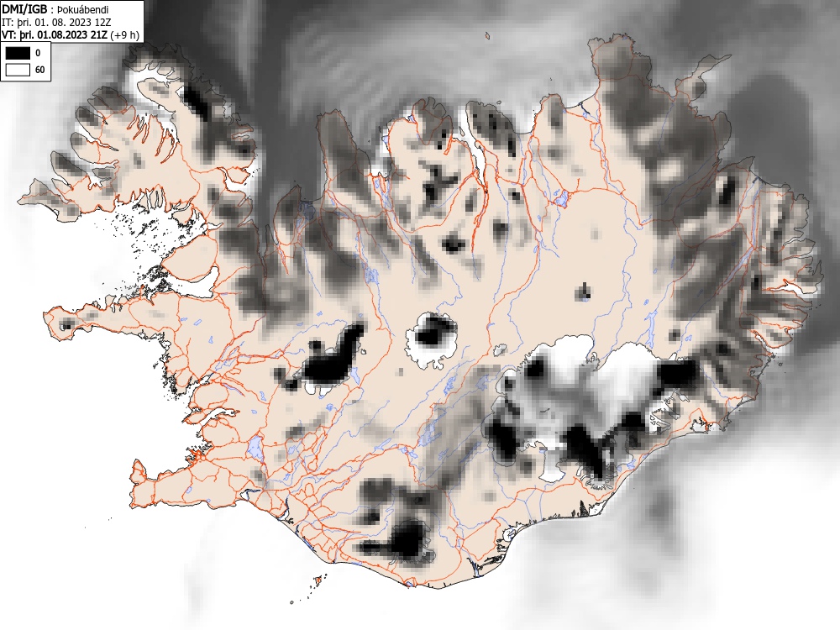
Task: Click the 'VT: þri. 01.08.2023 21Z (+9 h)' line
Action: point(71,35)
